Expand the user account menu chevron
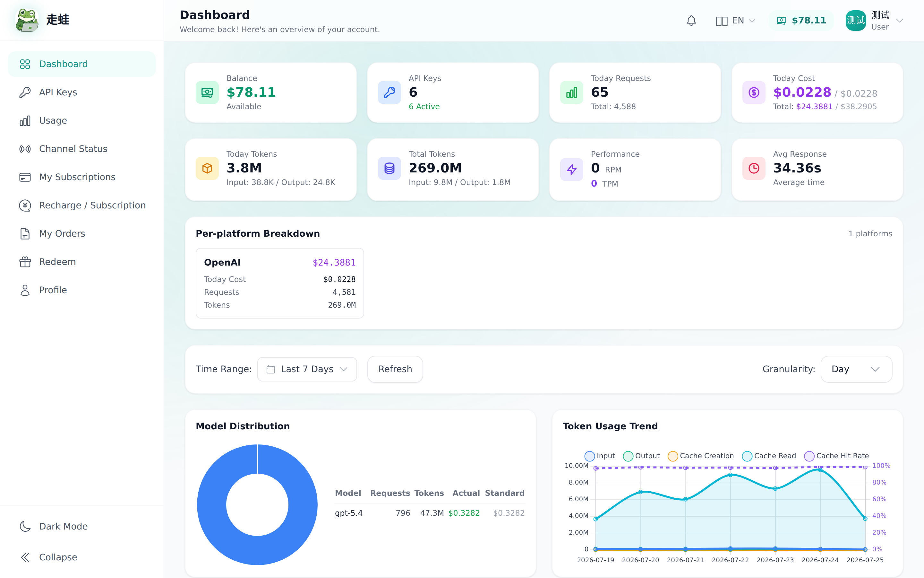The height and width of the screenshot is (578, 924). [900, 21]
